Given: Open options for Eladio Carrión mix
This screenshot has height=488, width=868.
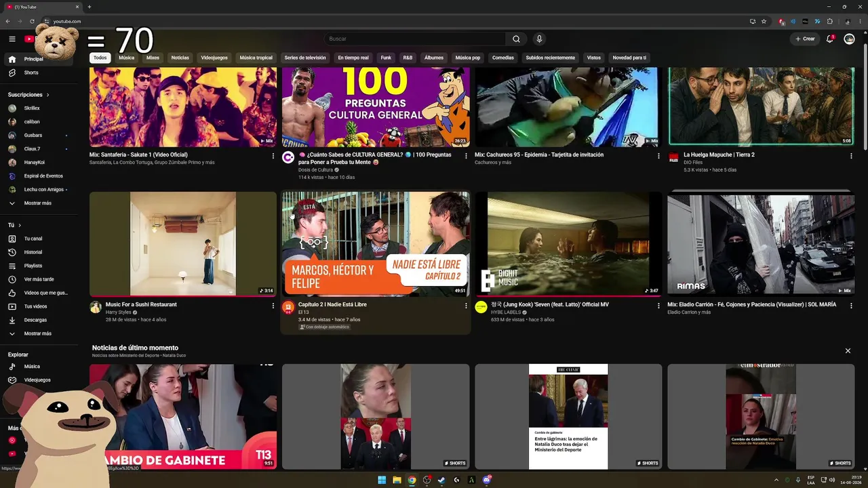Looking at the screenshot, I should [851, 306].
